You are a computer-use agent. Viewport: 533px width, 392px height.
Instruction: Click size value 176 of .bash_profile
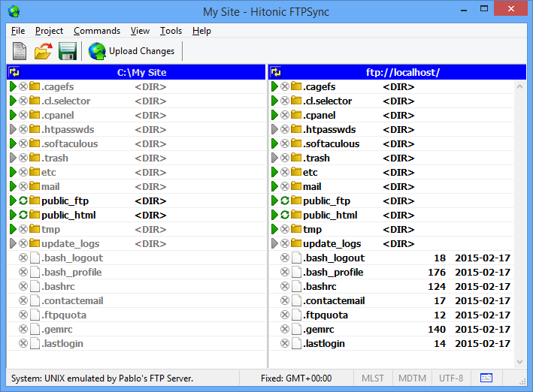437,272
